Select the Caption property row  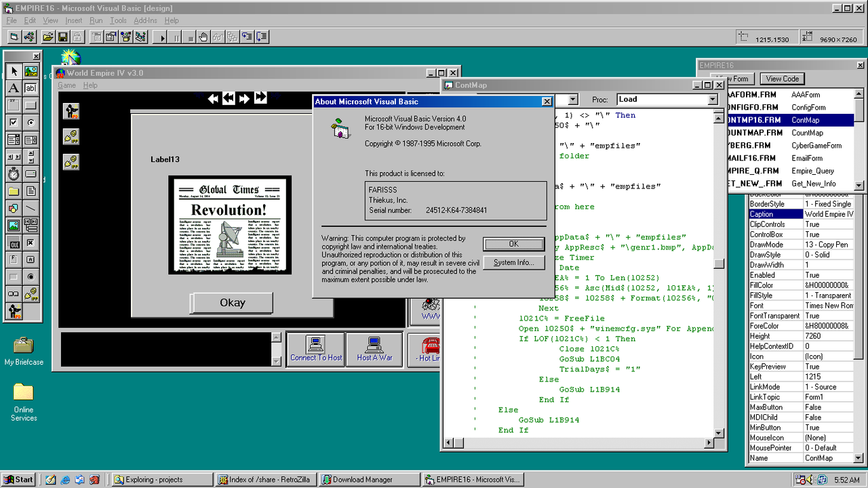[801, 214]
